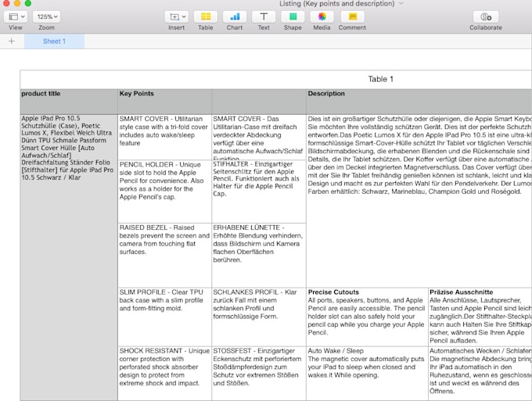
Task: Select the 'Auto Wake / Sleep' cell
Action: point(367,374)
